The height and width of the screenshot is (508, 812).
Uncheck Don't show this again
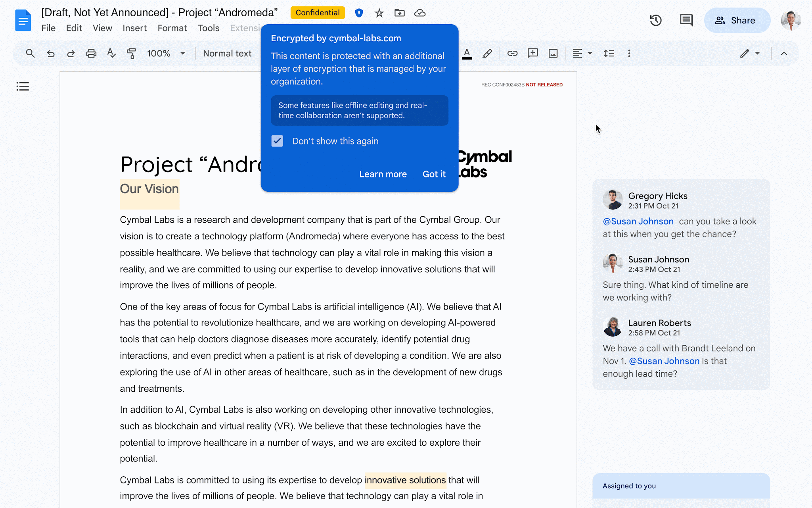277,141
